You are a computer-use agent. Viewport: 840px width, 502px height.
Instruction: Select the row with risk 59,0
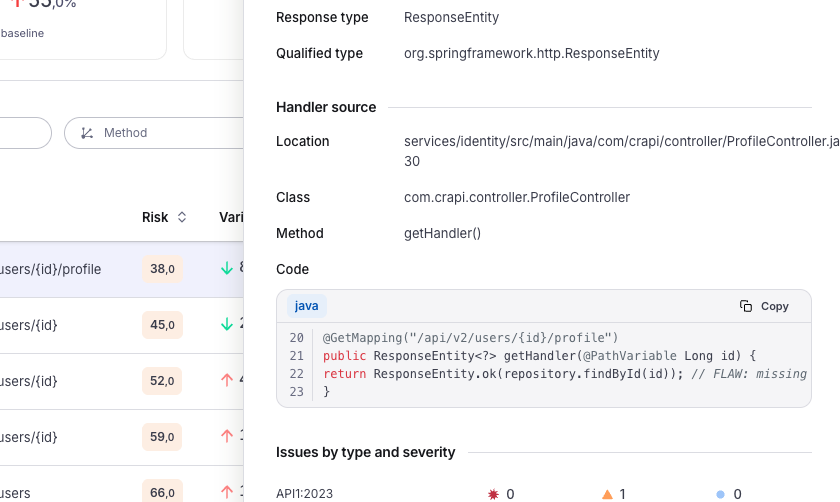tap(122, 437)
